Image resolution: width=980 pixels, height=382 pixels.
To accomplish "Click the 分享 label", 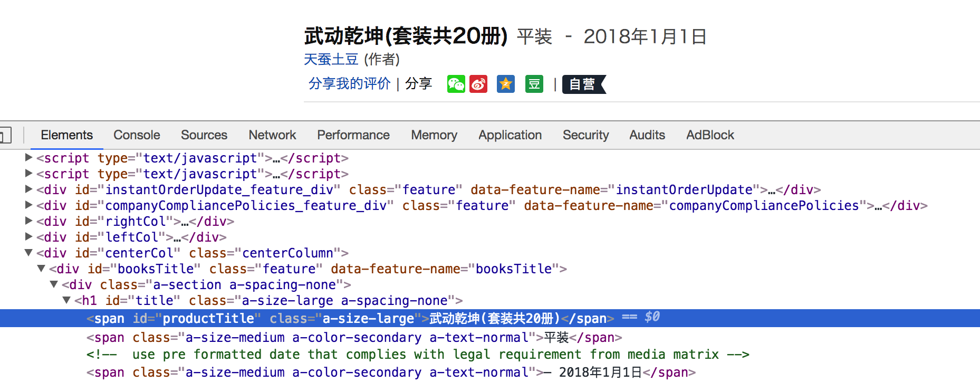I will [x=419, y=83].
